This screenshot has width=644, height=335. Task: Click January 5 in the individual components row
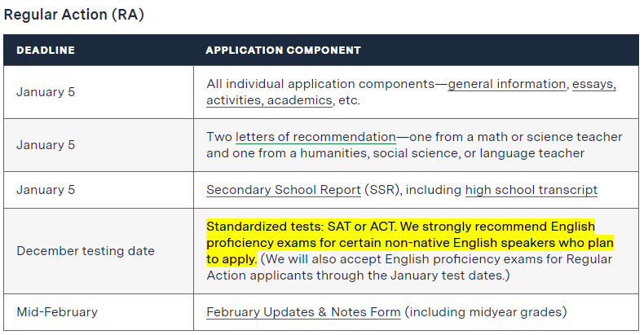click(46, 92)
